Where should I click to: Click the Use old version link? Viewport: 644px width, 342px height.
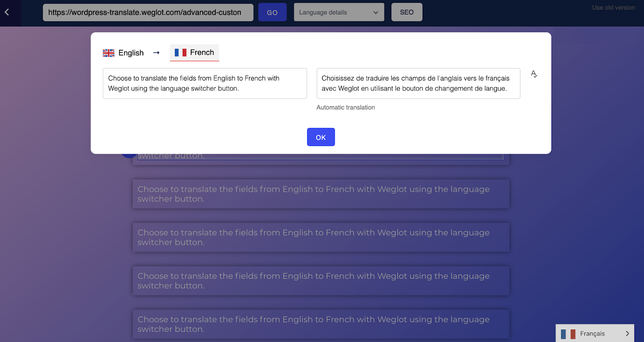point(613,8)
